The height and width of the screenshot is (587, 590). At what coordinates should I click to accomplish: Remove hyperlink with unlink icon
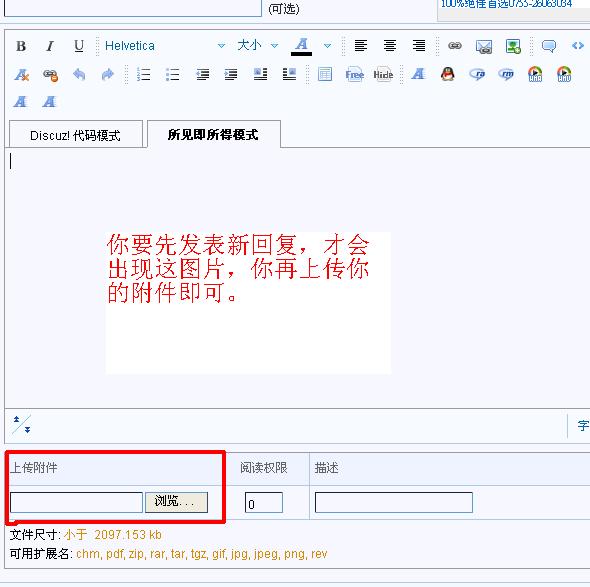click(50, 75)
